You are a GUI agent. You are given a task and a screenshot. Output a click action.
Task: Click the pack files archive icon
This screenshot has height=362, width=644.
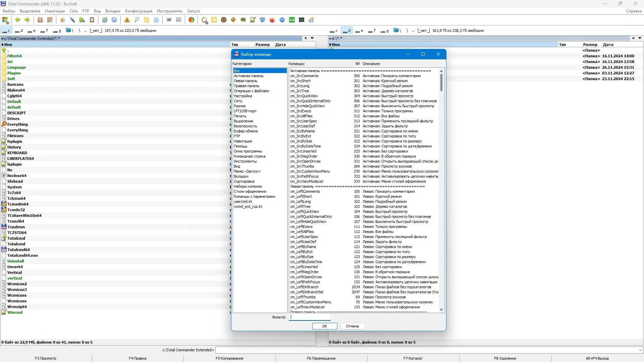point(40,20)
